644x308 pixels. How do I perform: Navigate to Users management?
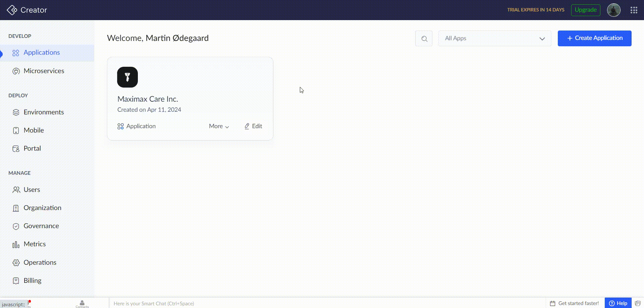(32, 190)
